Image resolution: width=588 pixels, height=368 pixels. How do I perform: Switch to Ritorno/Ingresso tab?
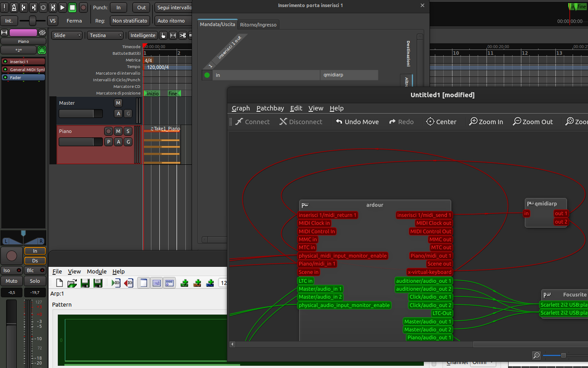pos(258,25)
